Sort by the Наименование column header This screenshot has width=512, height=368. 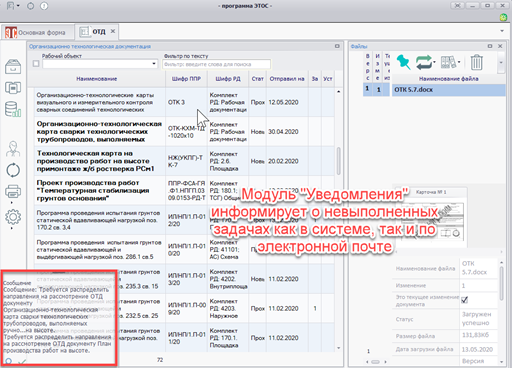tap(97, 79)
